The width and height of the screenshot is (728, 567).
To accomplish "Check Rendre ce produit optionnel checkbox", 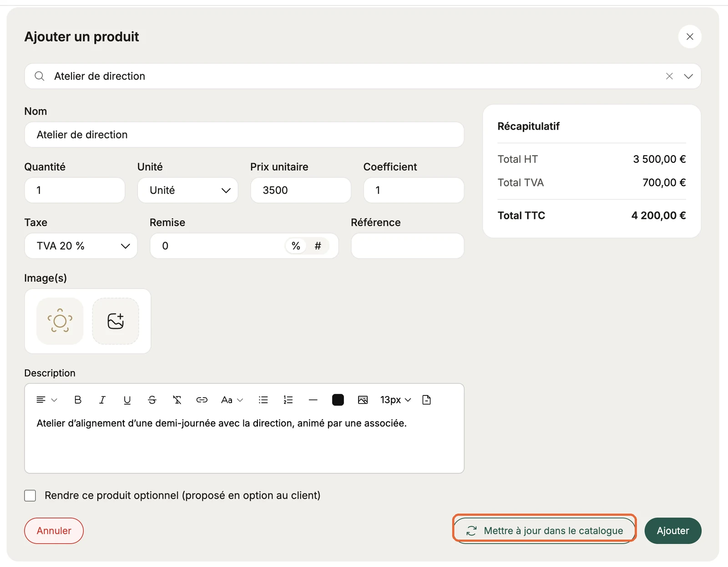I will [x=30, y=496].
